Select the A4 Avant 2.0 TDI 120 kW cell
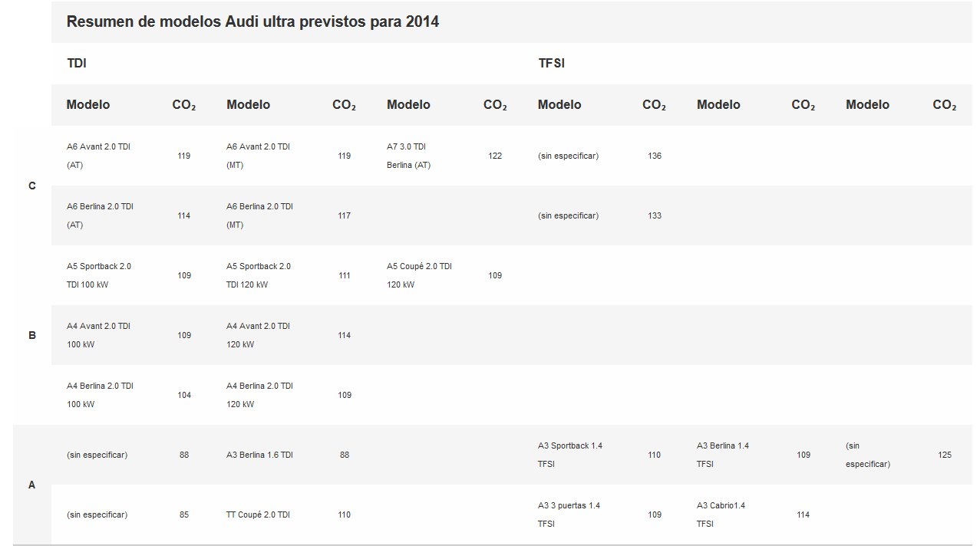 [258, 335]
